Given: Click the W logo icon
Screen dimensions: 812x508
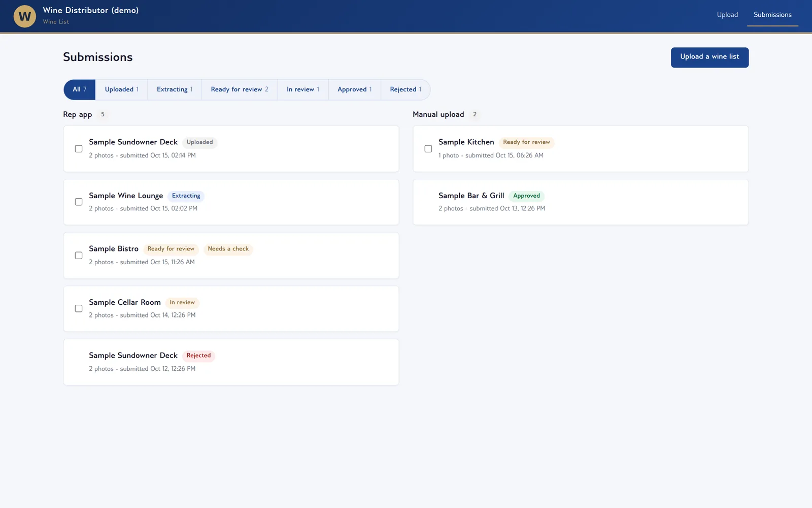Looking at the screenshot, I should pyautogui.click(x=24, y=16).
